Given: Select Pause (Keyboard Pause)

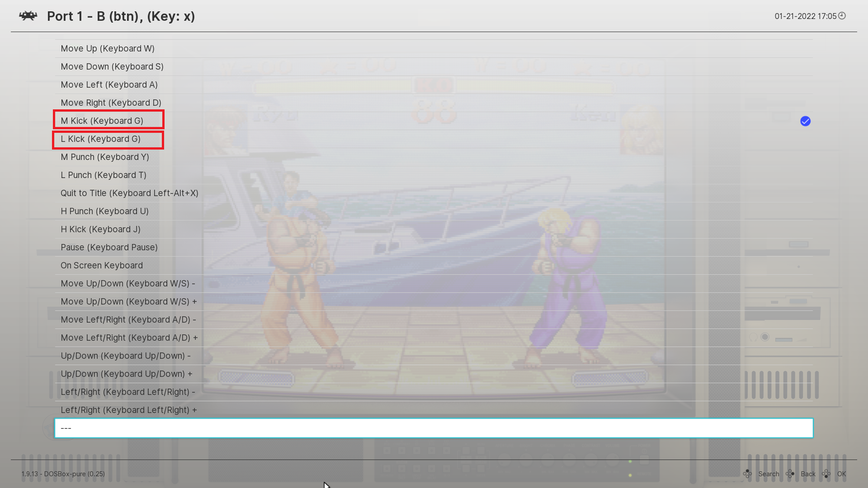Looking at the screenshot, I should pos(109,247).
